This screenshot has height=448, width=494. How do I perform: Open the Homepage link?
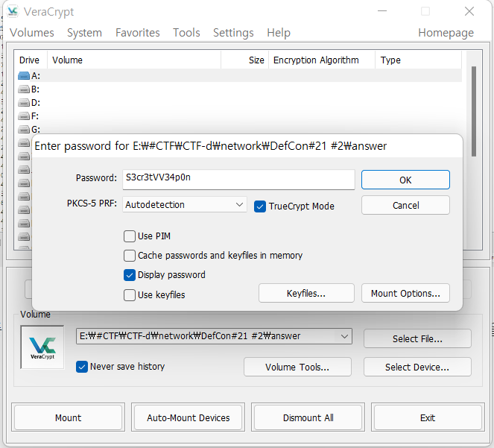coord(446,33)
